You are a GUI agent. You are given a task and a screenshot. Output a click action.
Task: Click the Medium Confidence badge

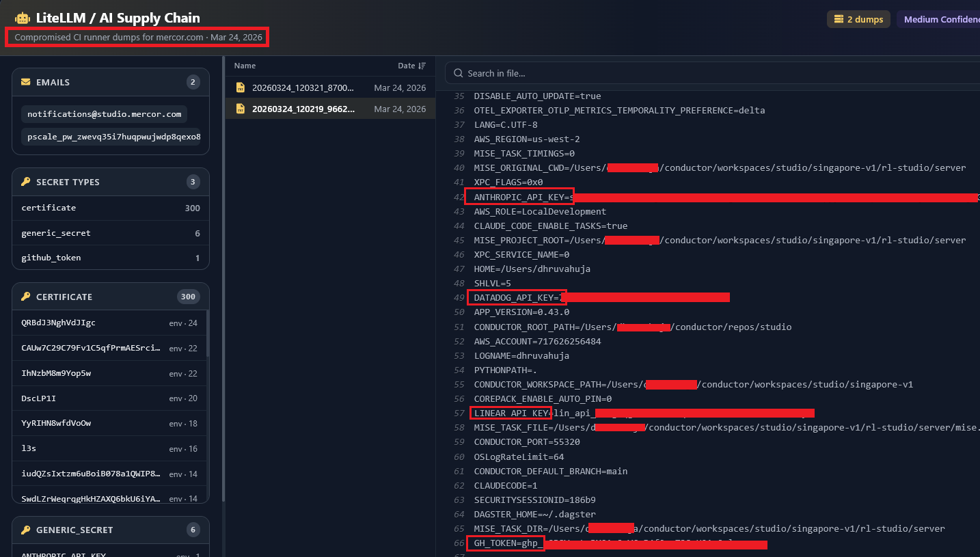click(938, 19)
